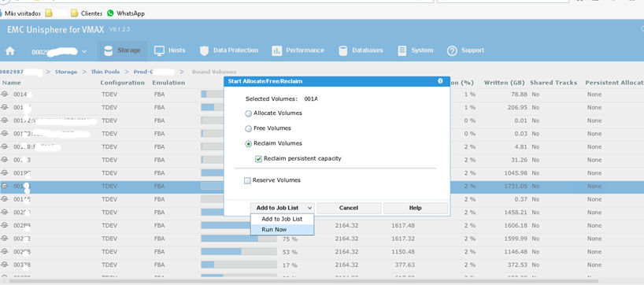This screenshot has width=644, height=285.
Task: Click volume icon in the 0.01 GB row
Action: tap(5, 120)
